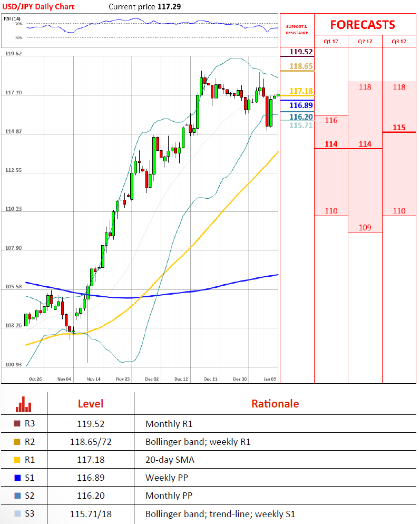Select the USD/JPY Daily Chart title

click(38, 7)
